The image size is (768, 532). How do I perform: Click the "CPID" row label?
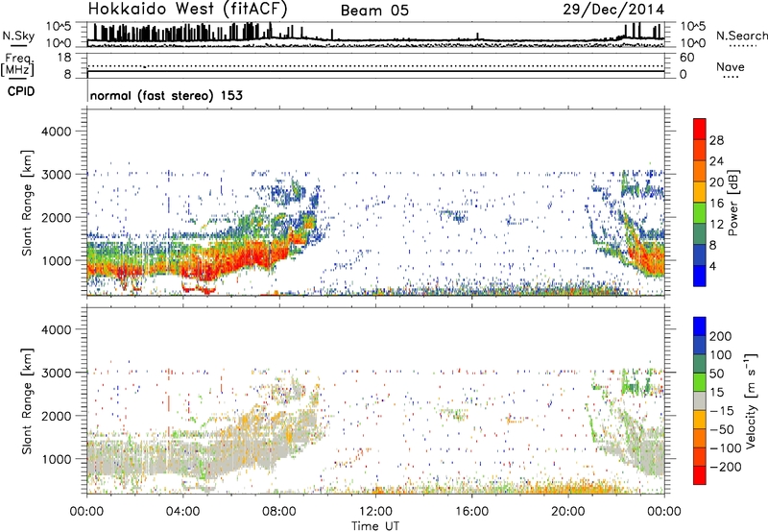click(x=21, y=91)
